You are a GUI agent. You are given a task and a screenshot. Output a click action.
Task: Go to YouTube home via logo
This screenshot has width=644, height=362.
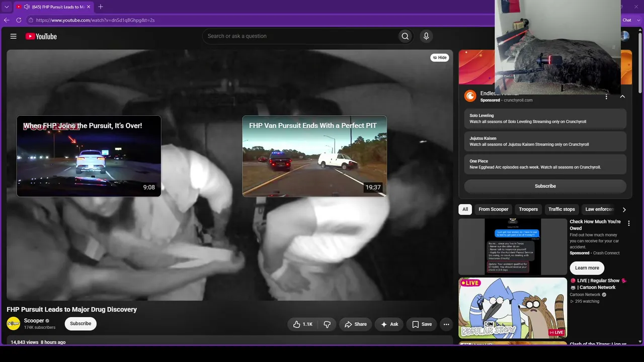click(x=41, y=36)
